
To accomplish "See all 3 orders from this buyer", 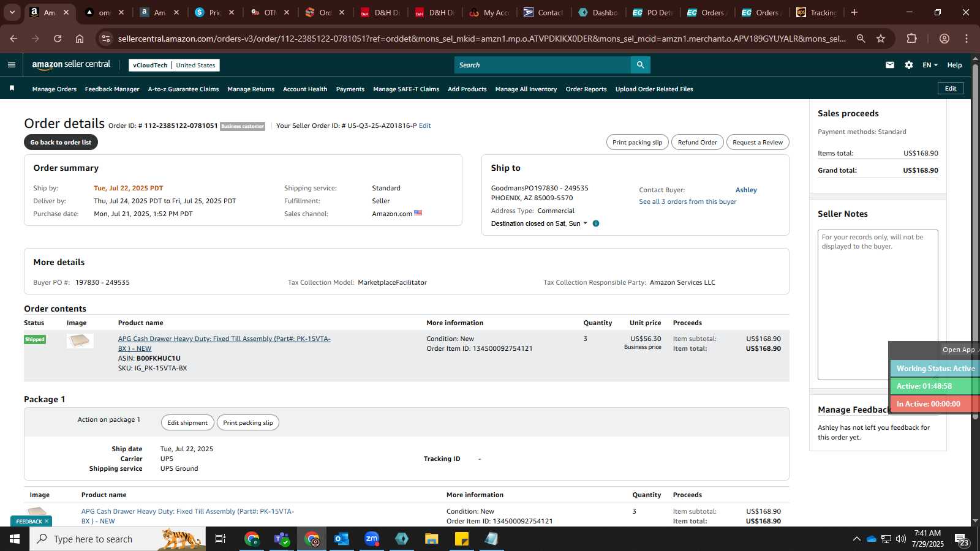I will pos(687,201).
